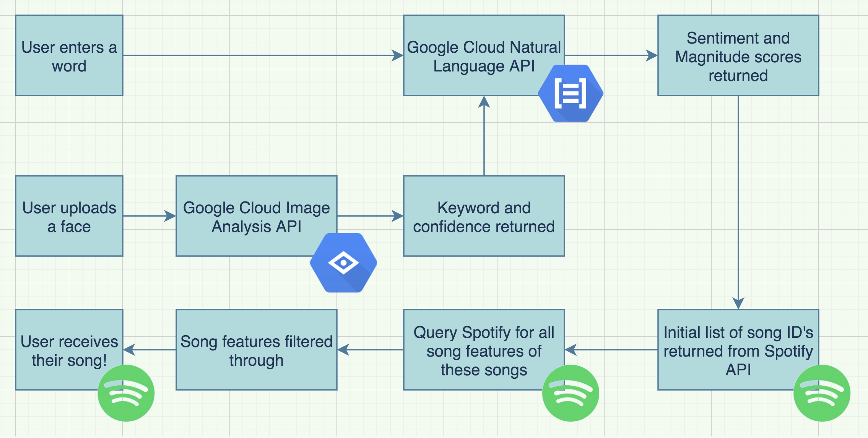Click the Google Natural Language hexagon icon

pyautogui.click(x=571, y=93)
